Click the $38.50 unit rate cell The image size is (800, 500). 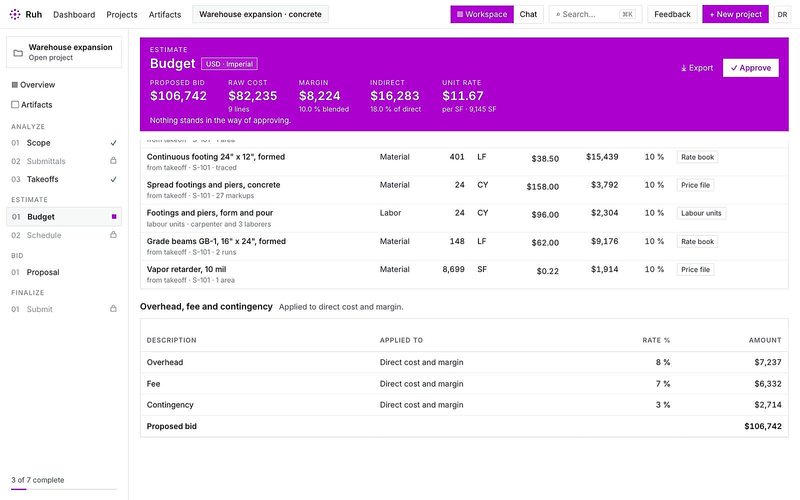(545, 159)
